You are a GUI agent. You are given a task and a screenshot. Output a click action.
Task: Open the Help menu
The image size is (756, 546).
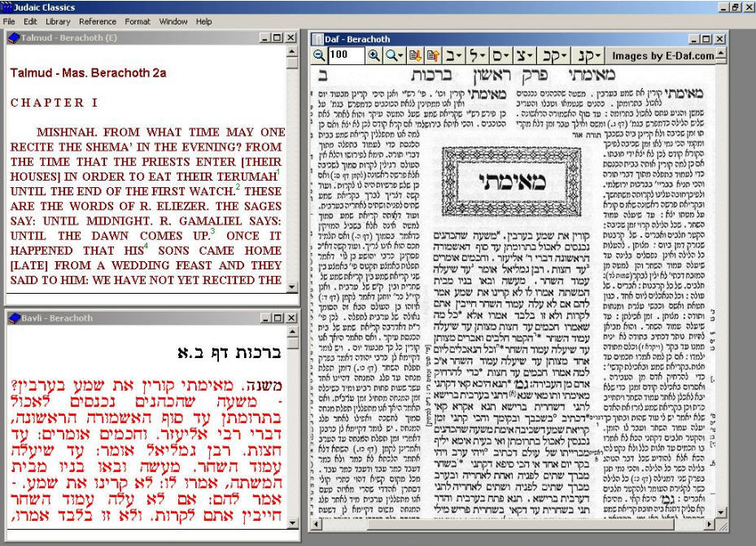(203, 21)
